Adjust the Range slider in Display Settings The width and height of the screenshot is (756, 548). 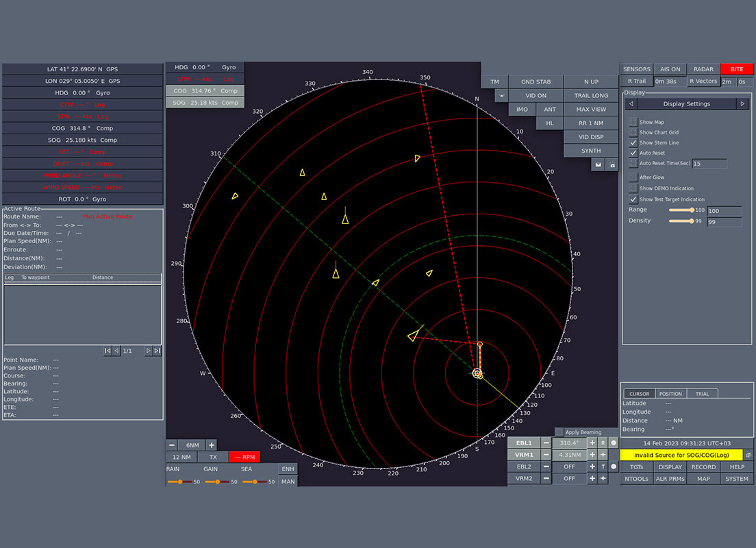(x=681, y=210)
